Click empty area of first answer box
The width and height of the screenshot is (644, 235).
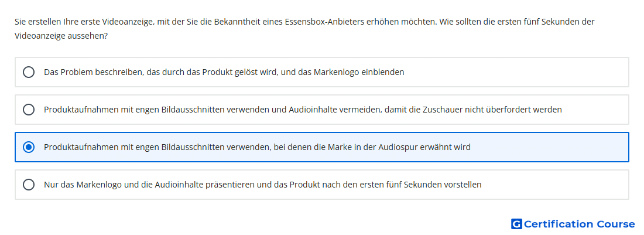point(513,72)
